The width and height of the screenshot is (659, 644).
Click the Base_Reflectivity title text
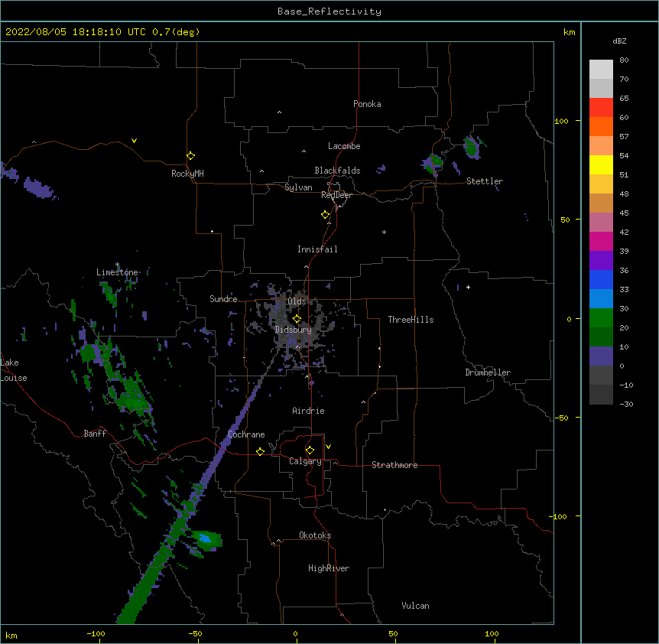point(329,11)
